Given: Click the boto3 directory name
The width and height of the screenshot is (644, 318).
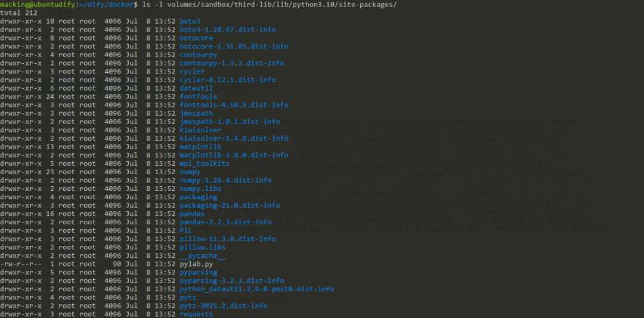Looking at the screenshot, I should (x=190, y=21).
